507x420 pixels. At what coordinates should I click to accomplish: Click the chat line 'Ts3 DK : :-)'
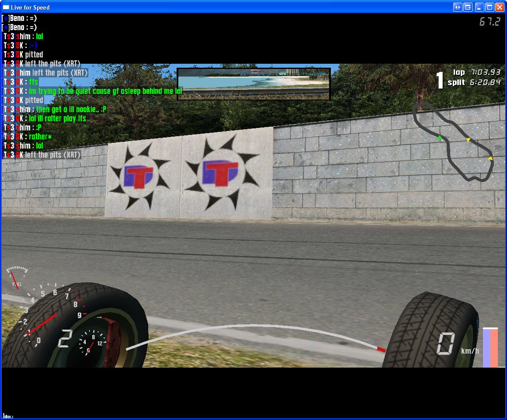(x=21, y=45)
